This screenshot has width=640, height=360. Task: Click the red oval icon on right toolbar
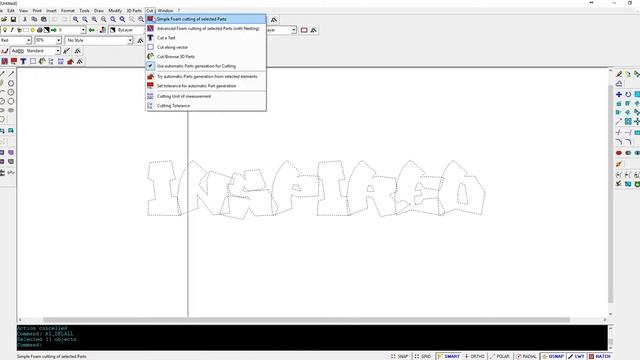[619, 153]
